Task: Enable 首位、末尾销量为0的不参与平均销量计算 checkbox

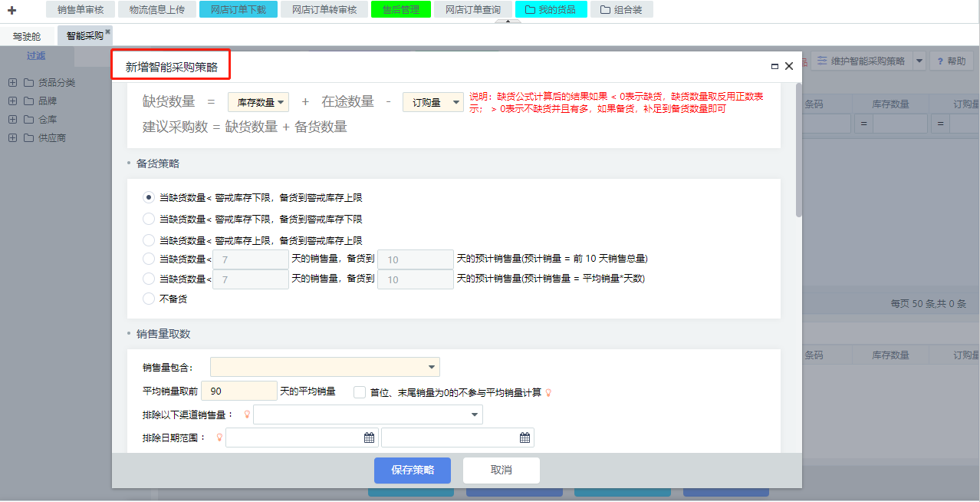Action: pos(360,392)
